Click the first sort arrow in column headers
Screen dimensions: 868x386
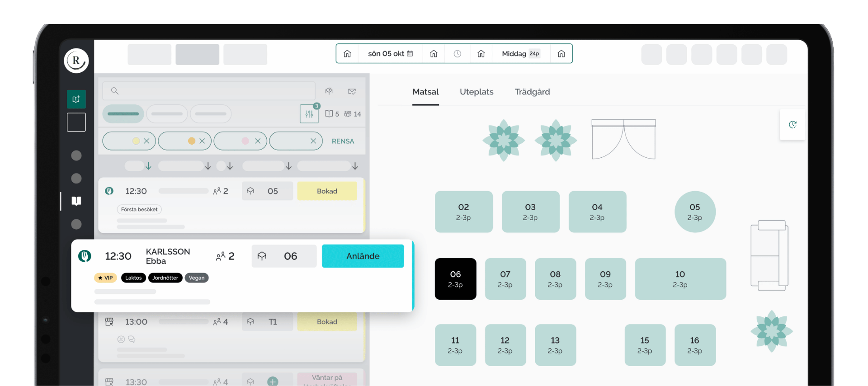tap(148, 166)
